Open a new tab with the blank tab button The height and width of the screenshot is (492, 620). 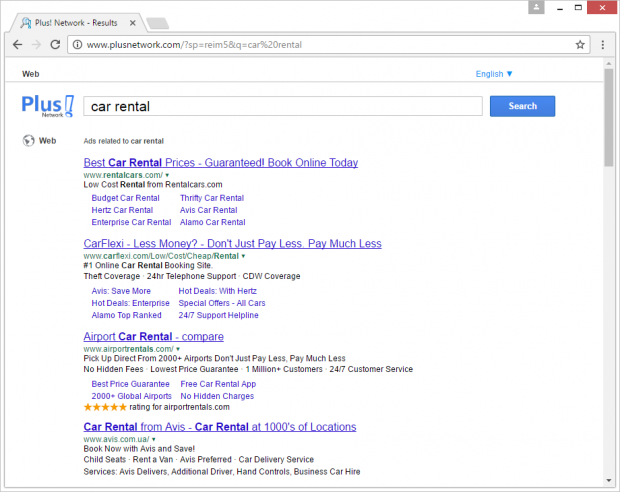(157, 23)
